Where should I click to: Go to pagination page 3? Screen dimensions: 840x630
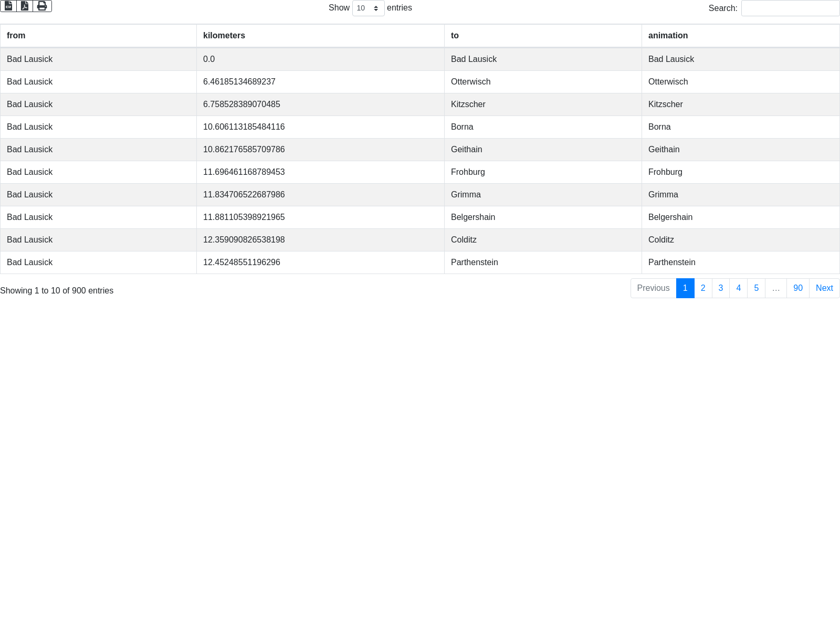[x=721, y=288]
